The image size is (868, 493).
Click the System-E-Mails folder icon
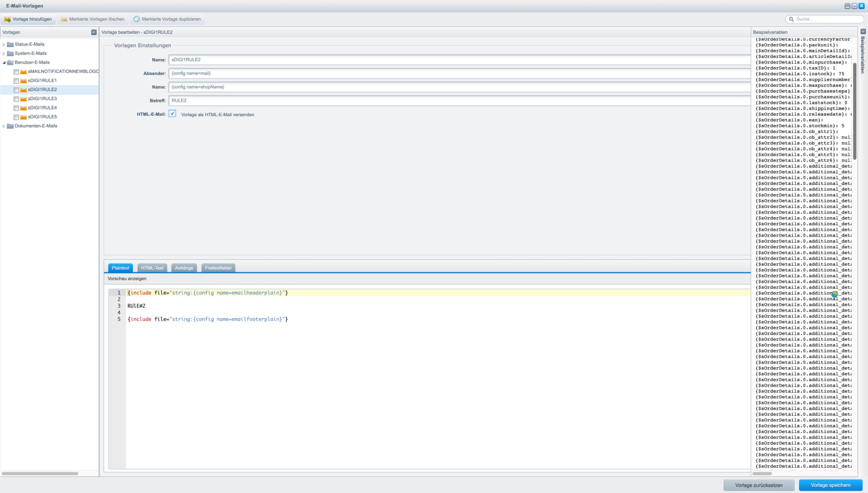[10, 53]
